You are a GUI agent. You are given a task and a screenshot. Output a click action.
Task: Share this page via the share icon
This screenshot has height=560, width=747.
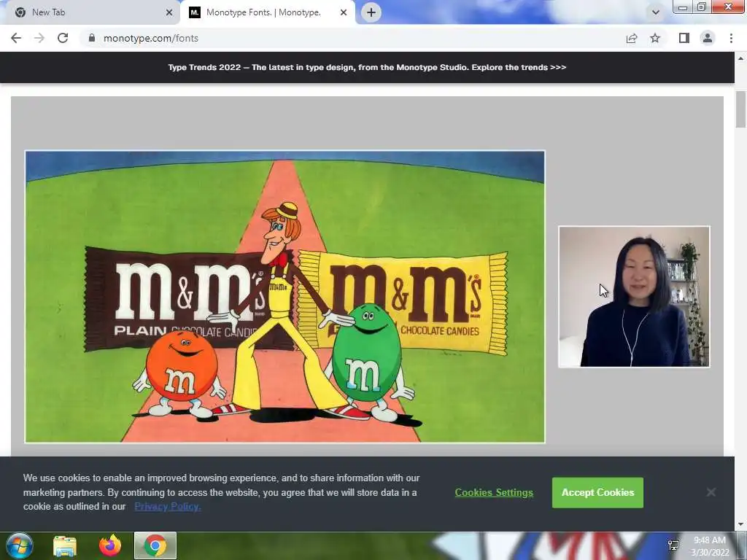pyautogui.click(x=632, y=38)
